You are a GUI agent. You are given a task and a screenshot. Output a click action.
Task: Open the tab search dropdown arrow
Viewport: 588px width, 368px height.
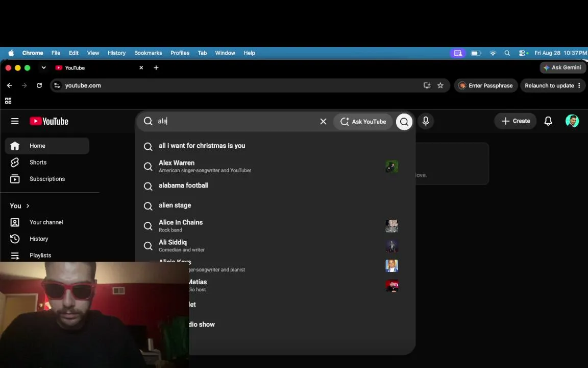click(x=43, y=67)
